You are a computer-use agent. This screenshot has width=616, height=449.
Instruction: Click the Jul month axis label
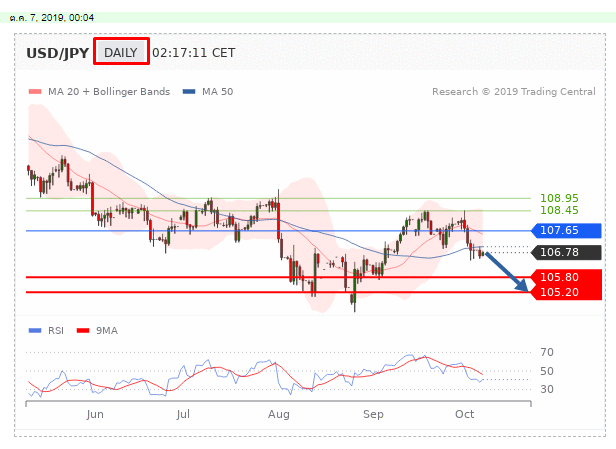click(183, 414)
